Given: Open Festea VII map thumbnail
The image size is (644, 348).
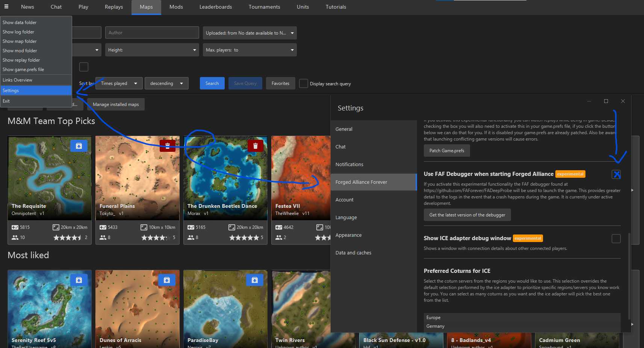Looking at the screenshot, I should (301, 178).
